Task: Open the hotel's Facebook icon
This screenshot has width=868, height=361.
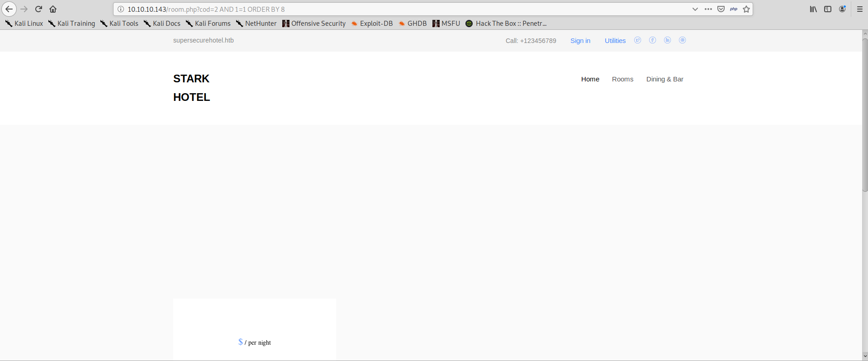Action: (x=653, y=40)
